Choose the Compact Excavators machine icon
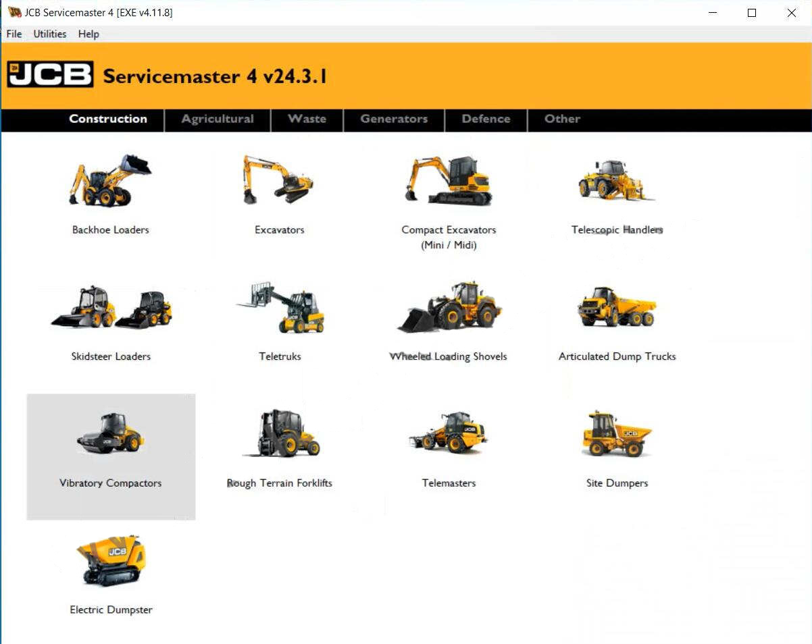Screen dimensions: 812x644 pos(449,180)
